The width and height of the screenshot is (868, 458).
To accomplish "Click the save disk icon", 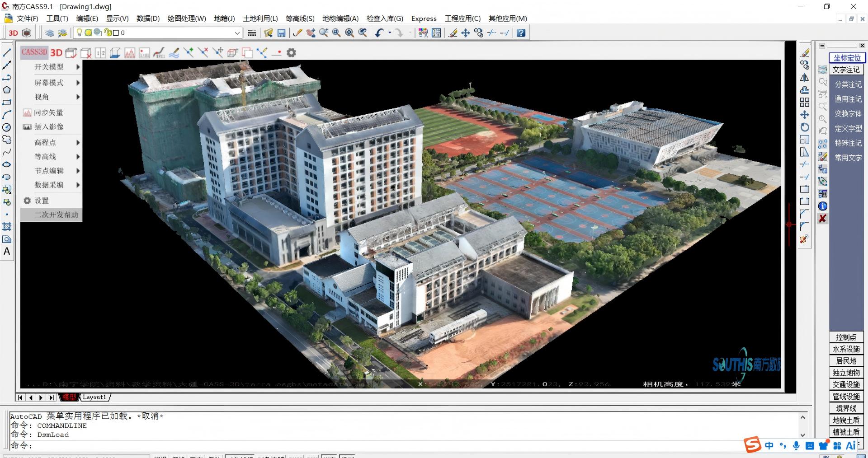I will pos(281,33).
